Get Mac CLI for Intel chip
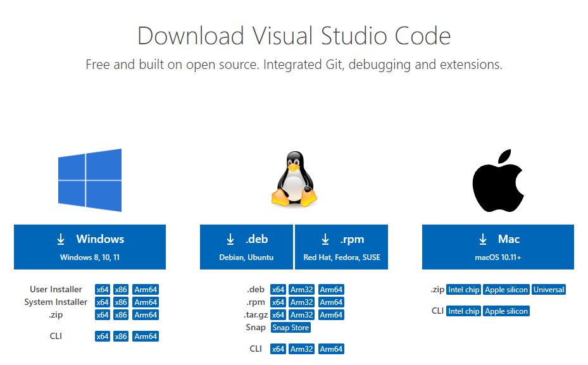 point(464,311)
